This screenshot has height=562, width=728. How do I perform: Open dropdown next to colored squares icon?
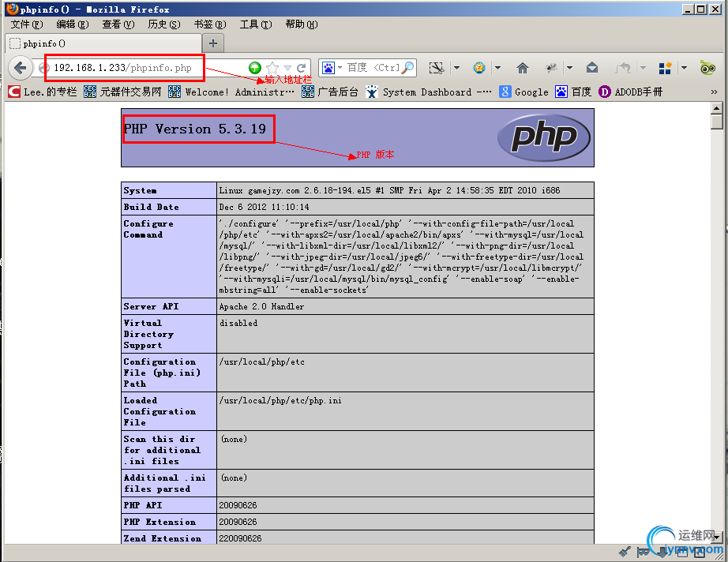[684, 68]
